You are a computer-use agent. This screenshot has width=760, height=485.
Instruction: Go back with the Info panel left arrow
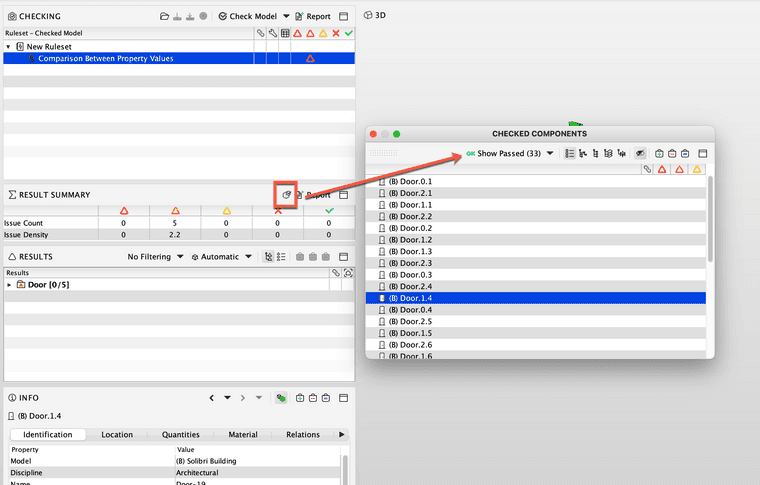[211, 398]
